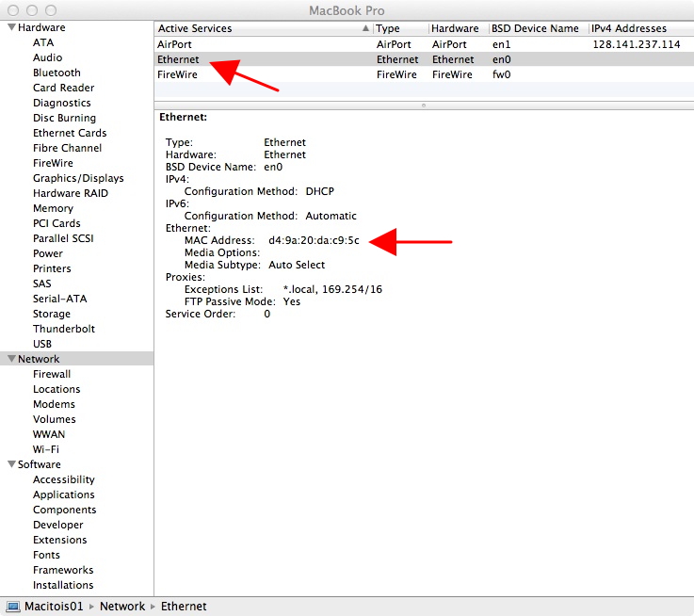Select the Network category heading
Image resolution: width=694 pixels, height=616 pixels.
point(39,359)
